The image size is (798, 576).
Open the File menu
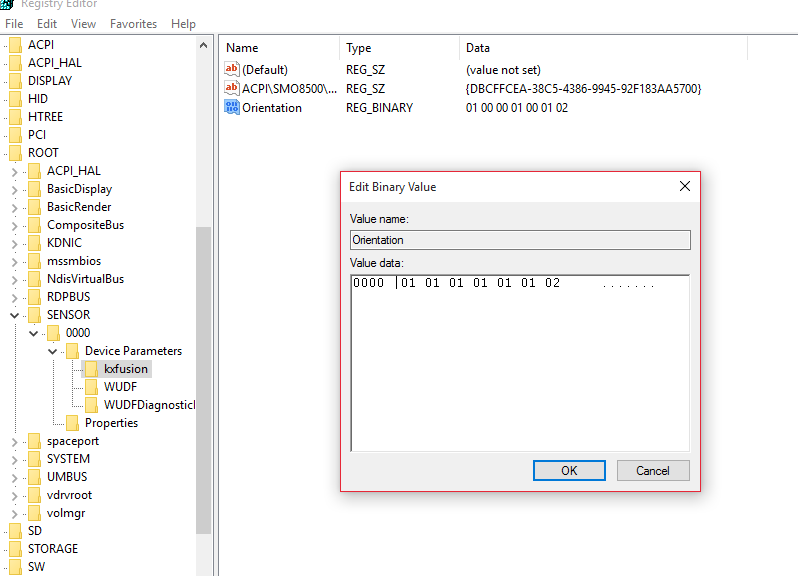(x=14, y=24)
